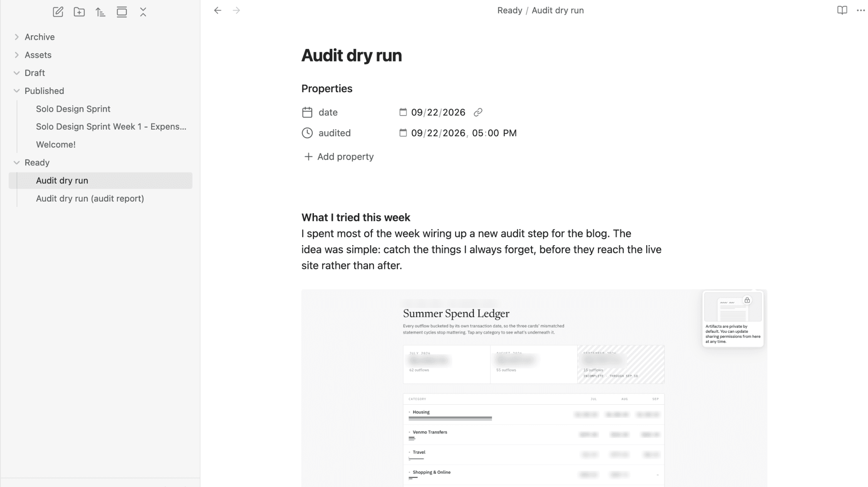Screen dimensions: 868x487
Task: Open more options menu for the note
Action: click(x=861, y=10)
